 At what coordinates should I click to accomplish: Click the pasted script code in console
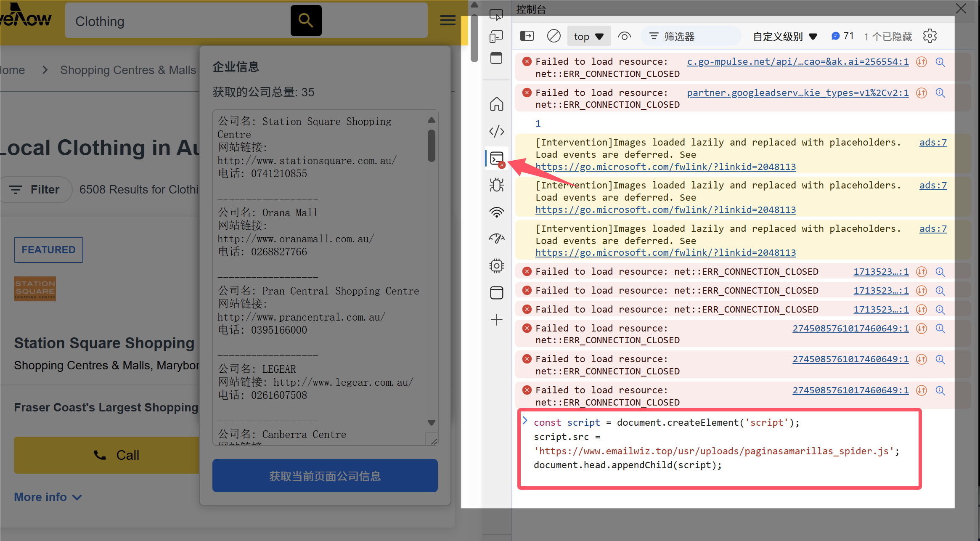pyautogui.click(x=716, y=443)
